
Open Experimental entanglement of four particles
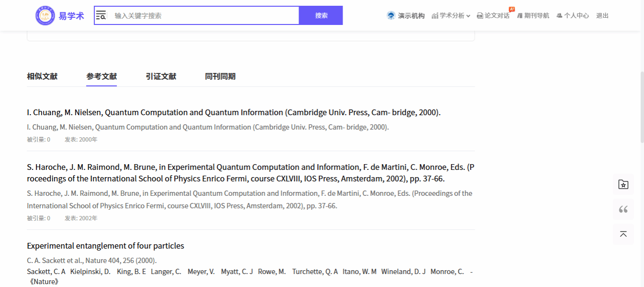105,246
